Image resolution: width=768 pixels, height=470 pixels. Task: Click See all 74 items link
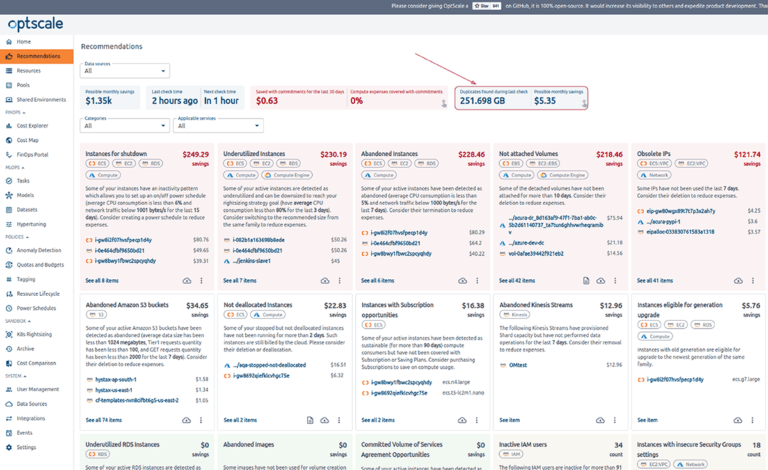click(105, 420)
